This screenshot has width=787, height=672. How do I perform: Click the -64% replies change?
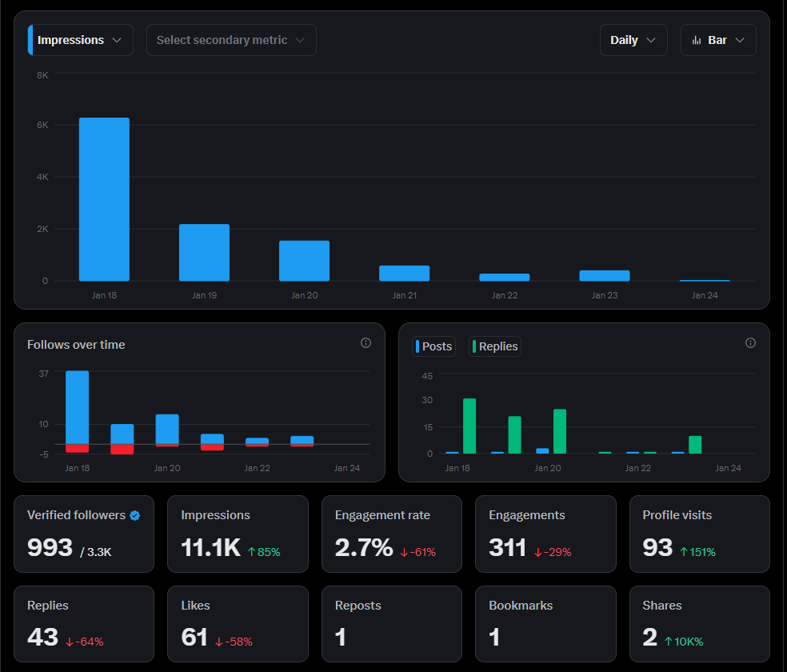coord(84,642)
